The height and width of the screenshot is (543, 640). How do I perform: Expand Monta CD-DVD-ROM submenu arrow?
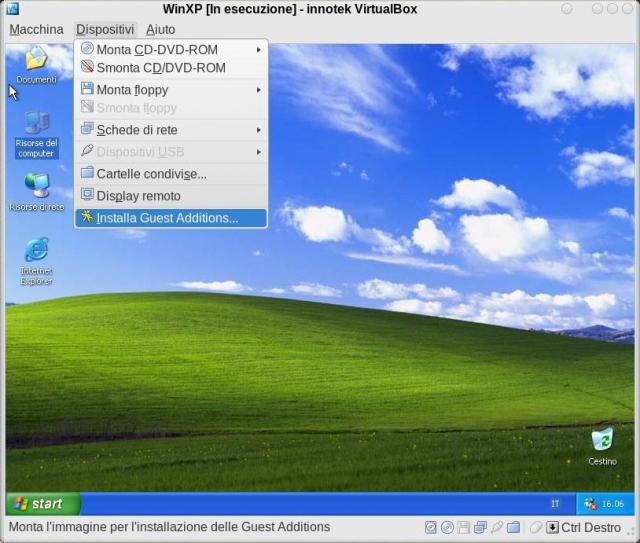[259, 50]
